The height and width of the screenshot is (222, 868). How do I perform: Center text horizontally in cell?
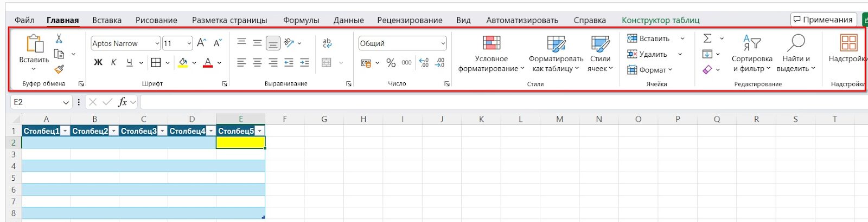257,63
